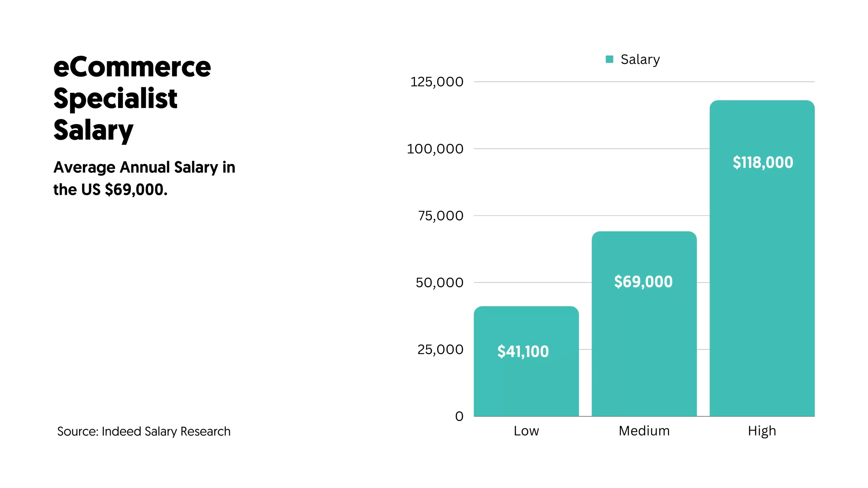Click the Medium category axis label

tap(644, 431)
